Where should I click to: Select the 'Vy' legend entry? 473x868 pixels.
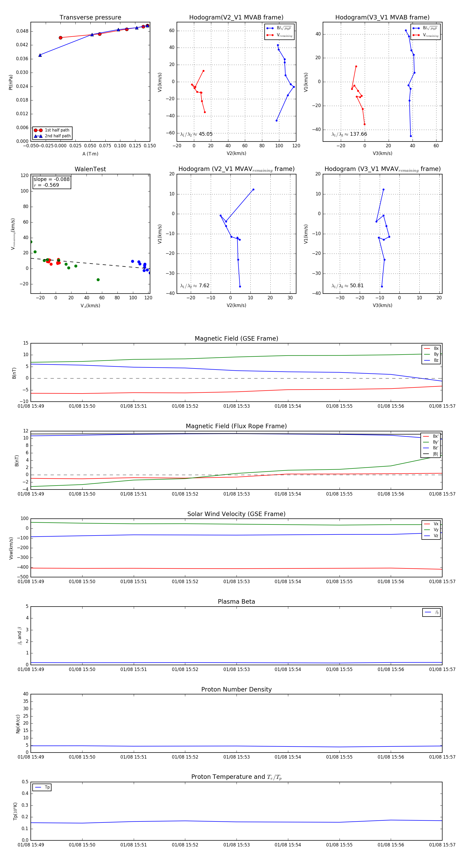pyautogui.click(x=431, y=530)
